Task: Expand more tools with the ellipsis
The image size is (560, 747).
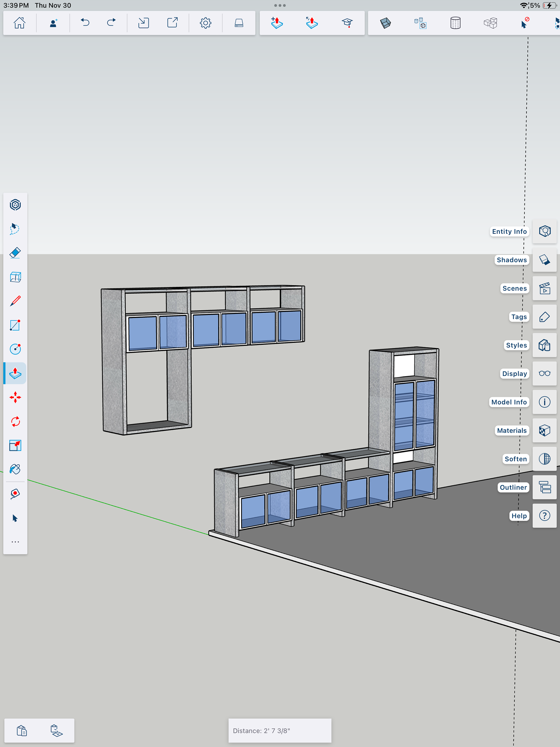Action: click(15, 542)
